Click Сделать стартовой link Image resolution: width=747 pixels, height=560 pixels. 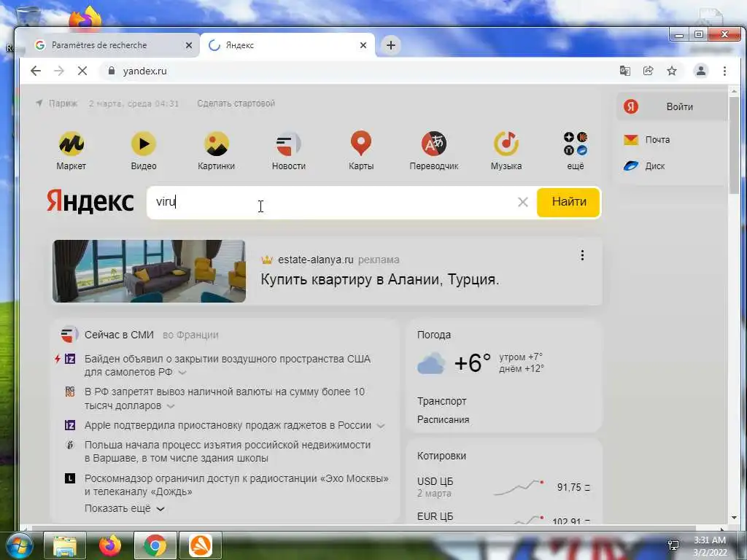[236, 104]
